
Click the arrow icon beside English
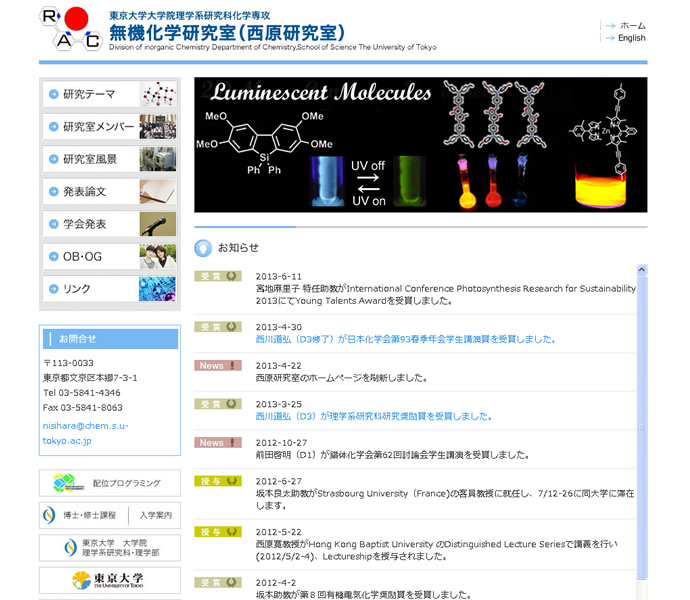(610, 38)
